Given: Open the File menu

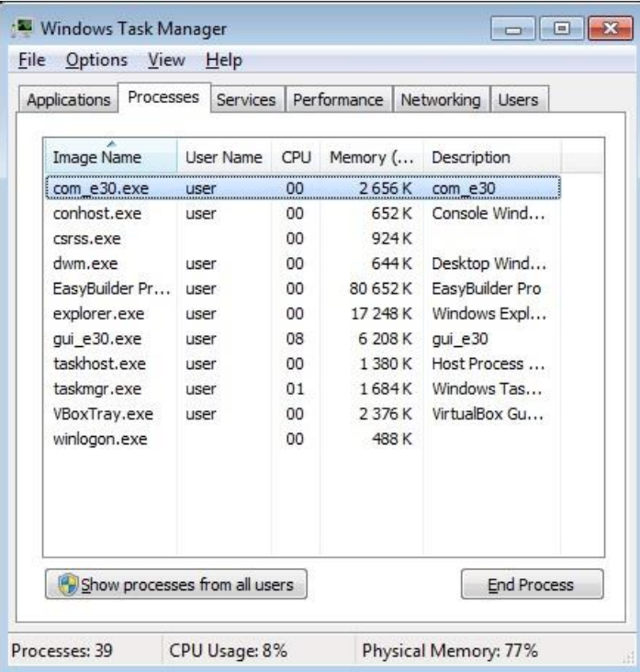Looking at the screenshot, I should tap(32, 60).
